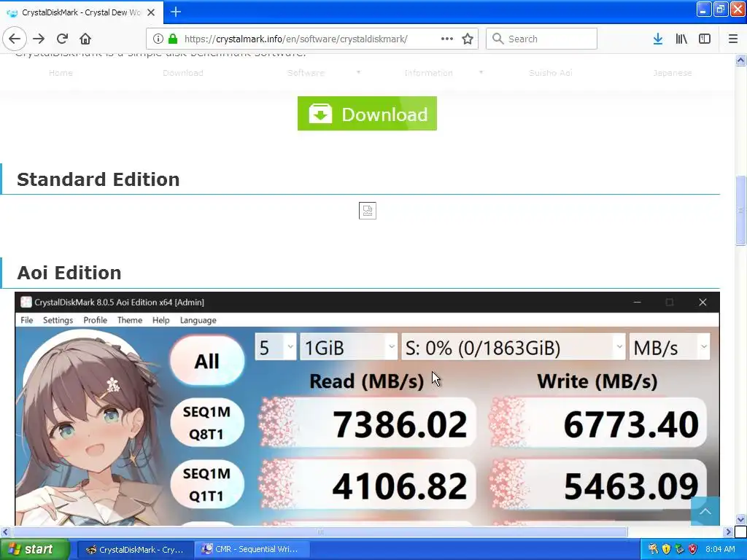Reload the current page
This screenshot has height=560, width=747.
(62, 39)
